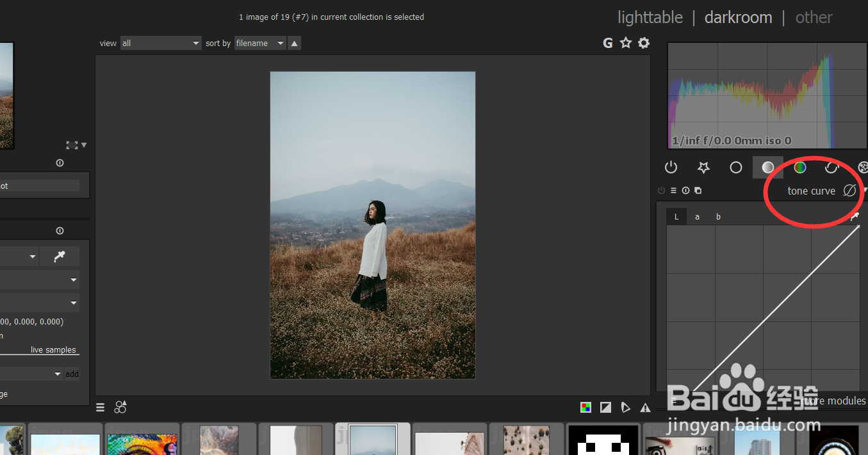This screenshot has width=868, height=455.
Task: Open the colour group modules (RGB circle)
Action: coord(800,168)
